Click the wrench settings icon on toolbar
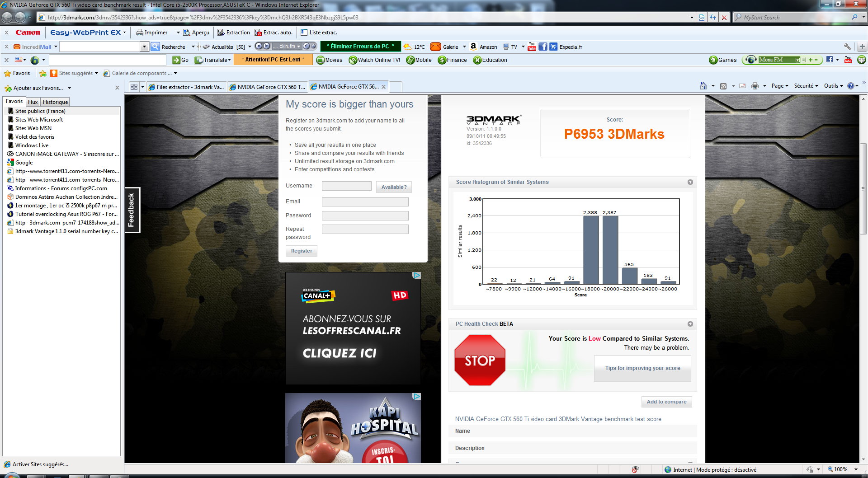Screen dimensions: 868x478 pyautogui.click(x=847, y=47)
